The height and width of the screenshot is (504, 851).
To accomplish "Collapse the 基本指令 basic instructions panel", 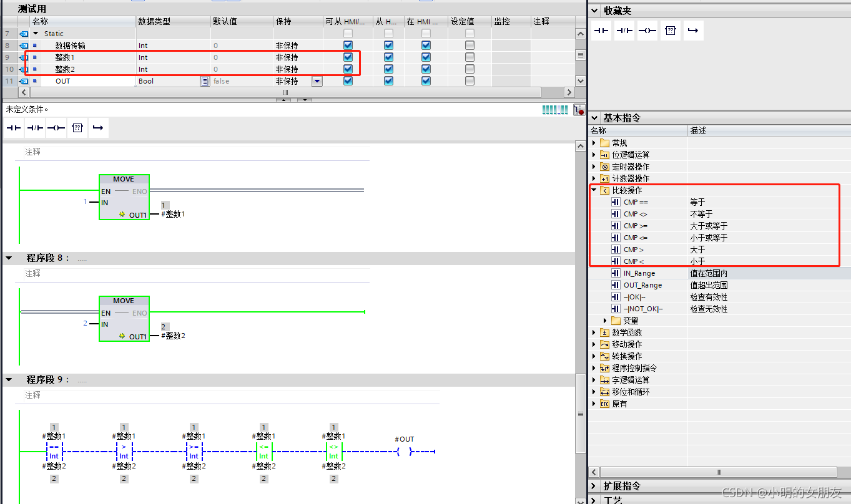I will click(594, 118).
